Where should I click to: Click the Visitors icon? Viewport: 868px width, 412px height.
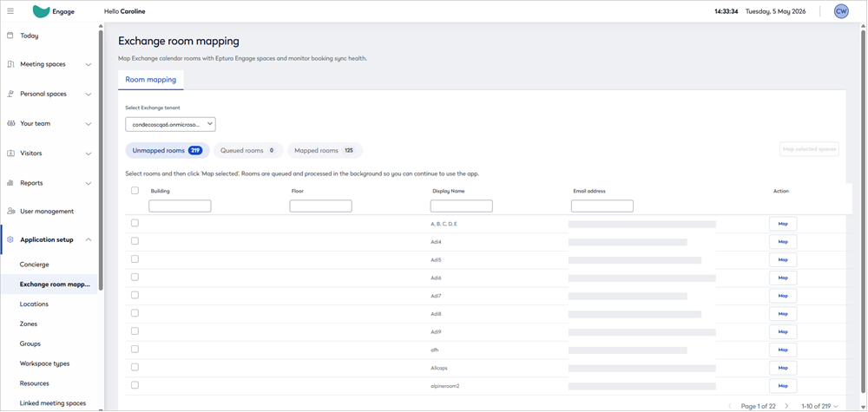coord(10,154)
